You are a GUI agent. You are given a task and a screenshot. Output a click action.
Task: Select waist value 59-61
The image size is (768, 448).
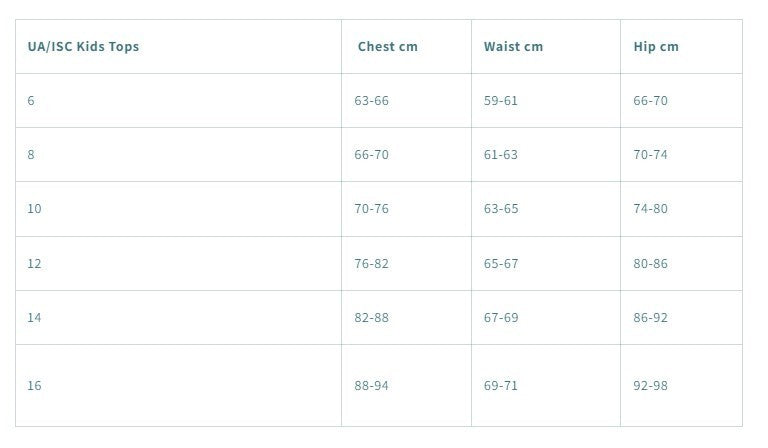pos(501,101)
